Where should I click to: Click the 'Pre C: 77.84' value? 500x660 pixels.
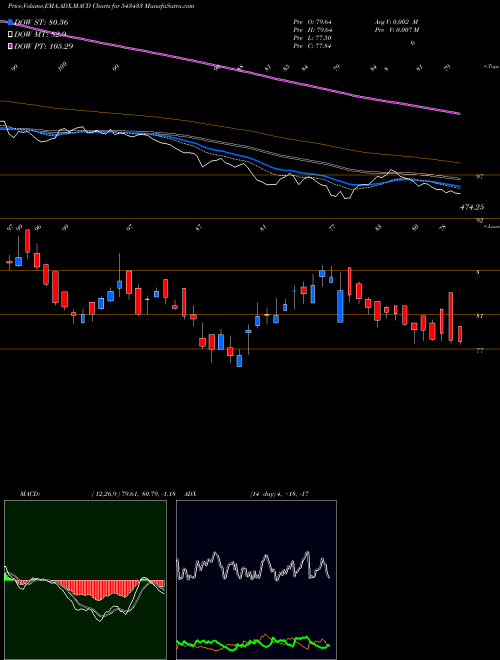tap(312, 46)
